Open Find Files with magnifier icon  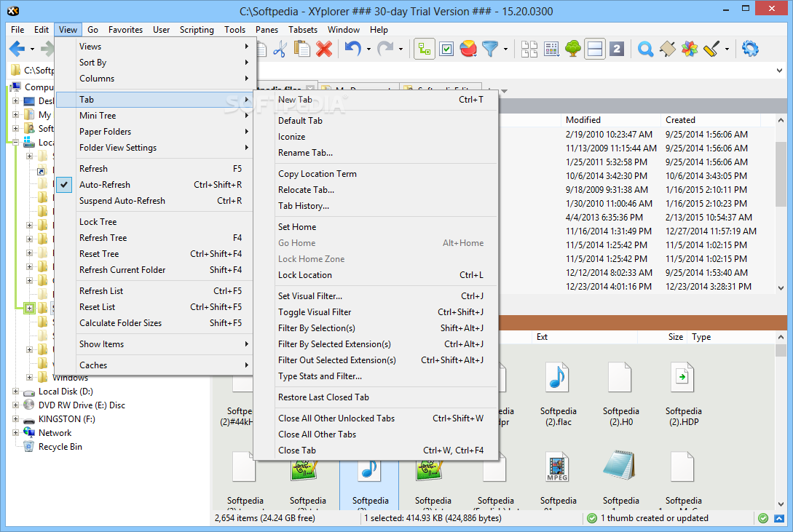[645, 49]
